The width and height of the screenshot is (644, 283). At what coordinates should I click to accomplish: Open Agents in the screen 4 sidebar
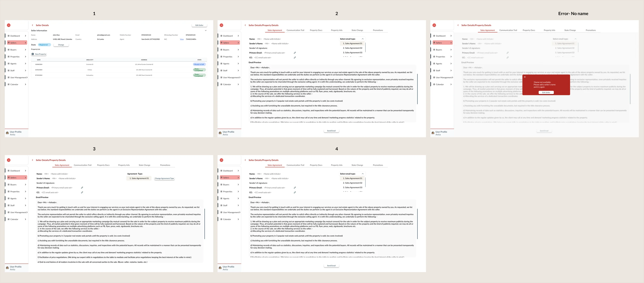[230, 199]
